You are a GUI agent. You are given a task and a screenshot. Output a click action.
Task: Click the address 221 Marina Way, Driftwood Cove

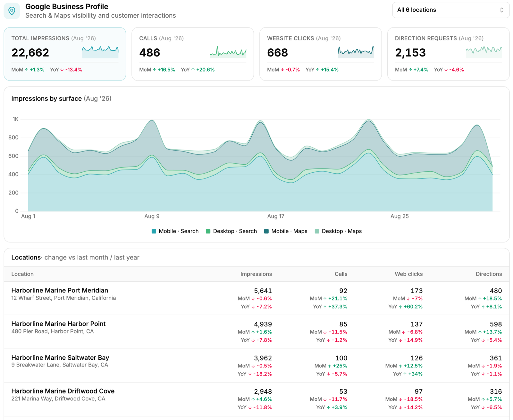58,399
